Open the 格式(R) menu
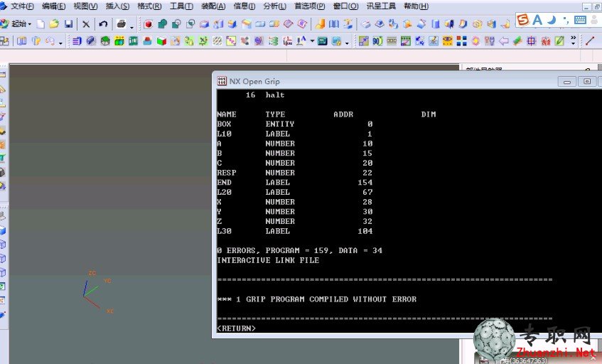Viewport: 602px width, 364px height. coord(149,6)
